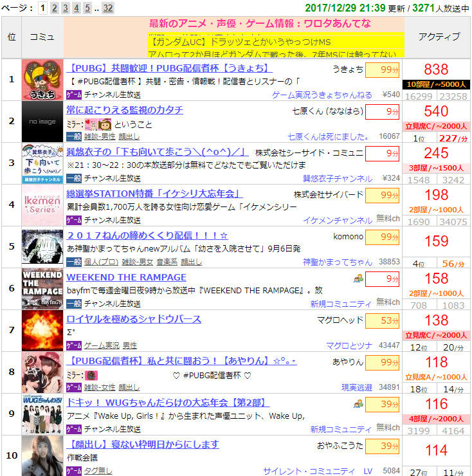Open the WUGちゃんねる thumbnail
The height and width of the screenshot is (476, 472).
pos(42,414)
